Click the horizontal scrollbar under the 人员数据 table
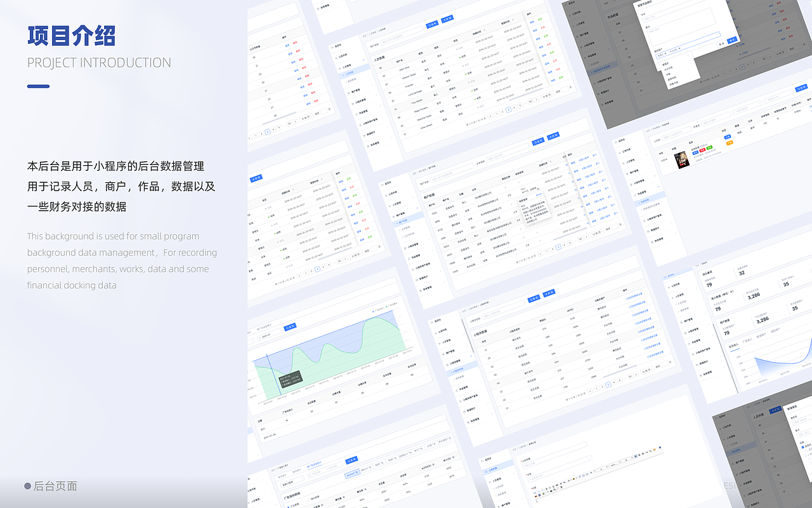Screen dimensions: 812x508 [x=525, y=94]
